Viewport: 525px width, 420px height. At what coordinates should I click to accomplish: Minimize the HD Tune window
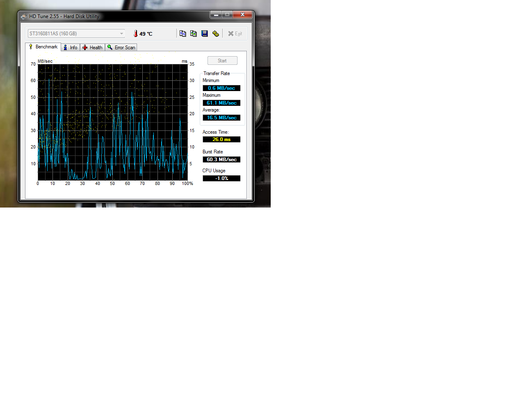point(216,14)
